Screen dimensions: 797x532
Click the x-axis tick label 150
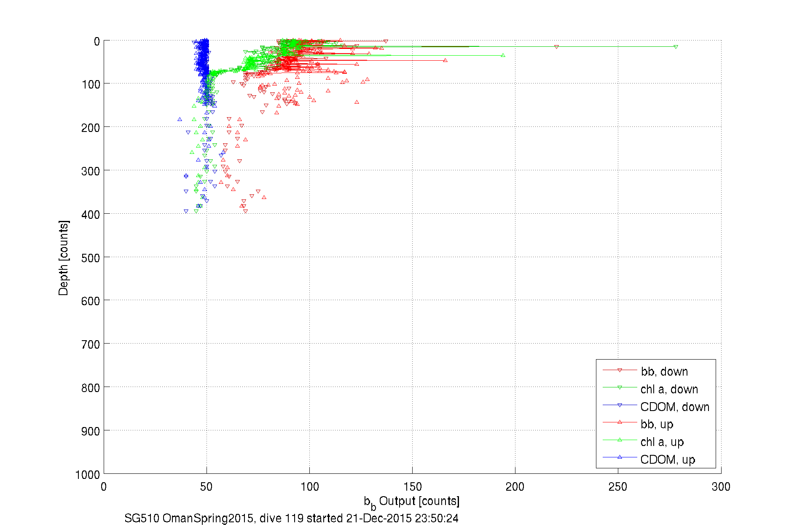click(412, 487)
